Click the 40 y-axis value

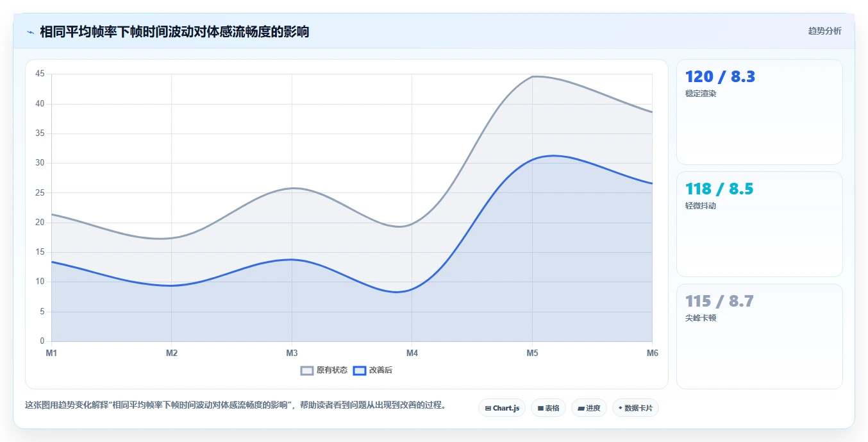click(40, 103)
